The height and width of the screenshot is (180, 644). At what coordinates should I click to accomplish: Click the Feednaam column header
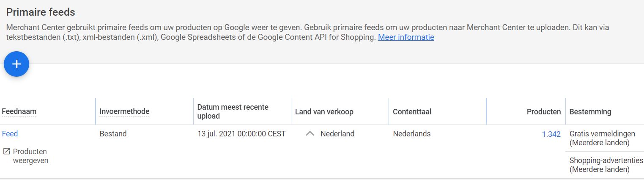[19, 112]
